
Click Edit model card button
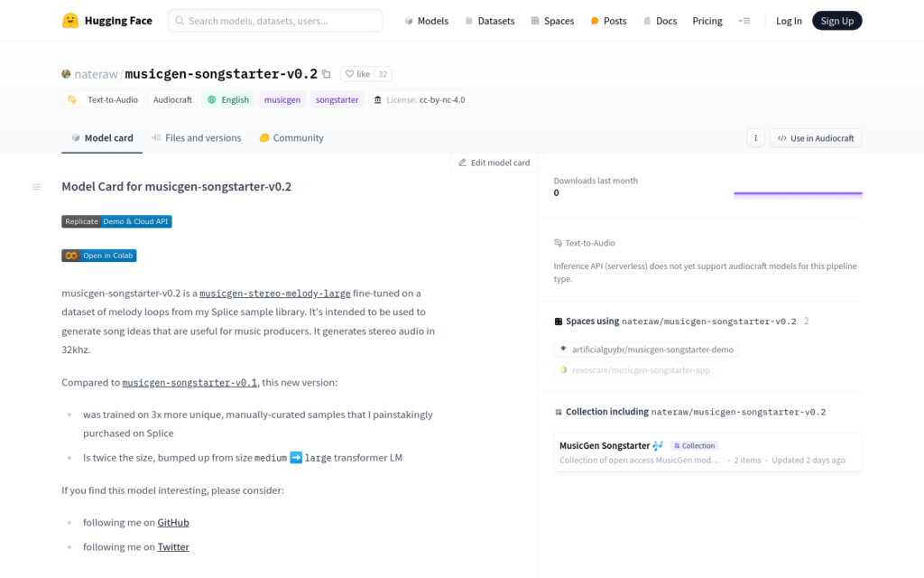(x=494, y=163)
